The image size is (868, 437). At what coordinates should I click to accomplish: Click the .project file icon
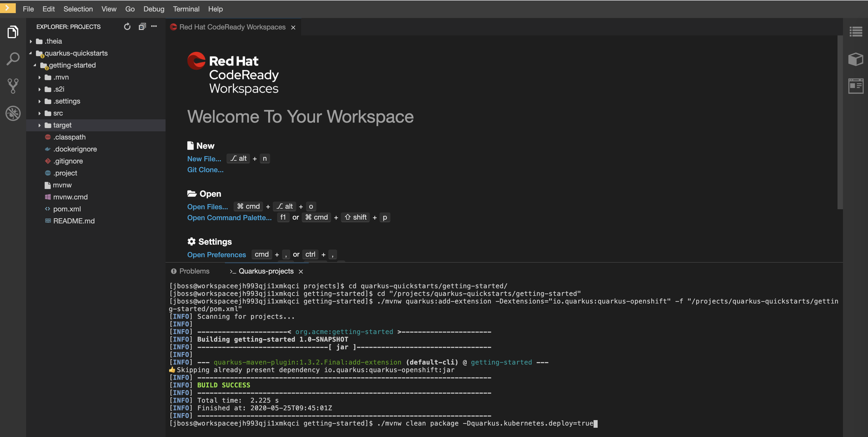tap(48, 173)
